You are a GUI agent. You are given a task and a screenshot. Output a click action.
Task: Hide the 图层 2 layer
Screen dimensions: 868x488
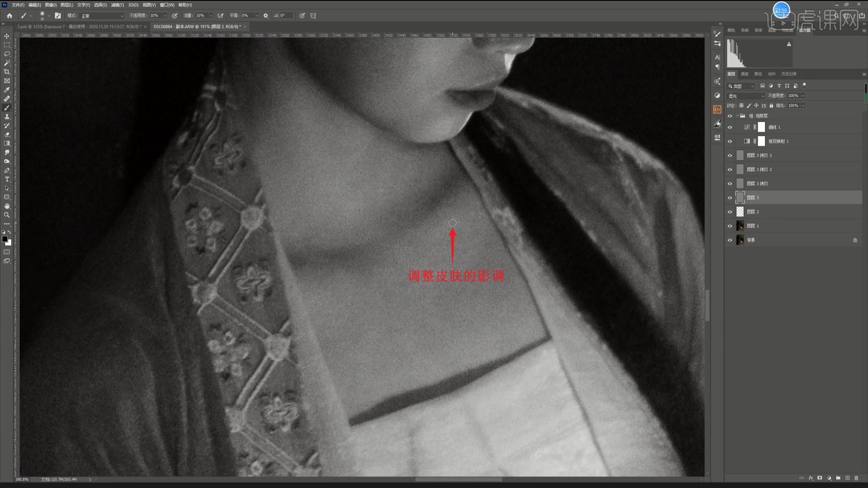point(730,212)
